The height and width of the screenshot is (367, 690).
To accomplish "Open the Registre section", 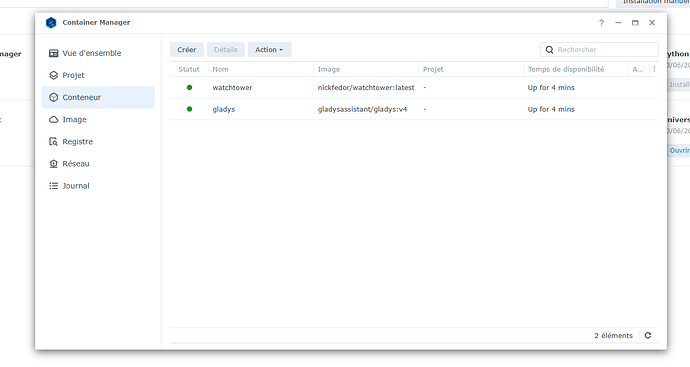I will [x=98, y=142].
